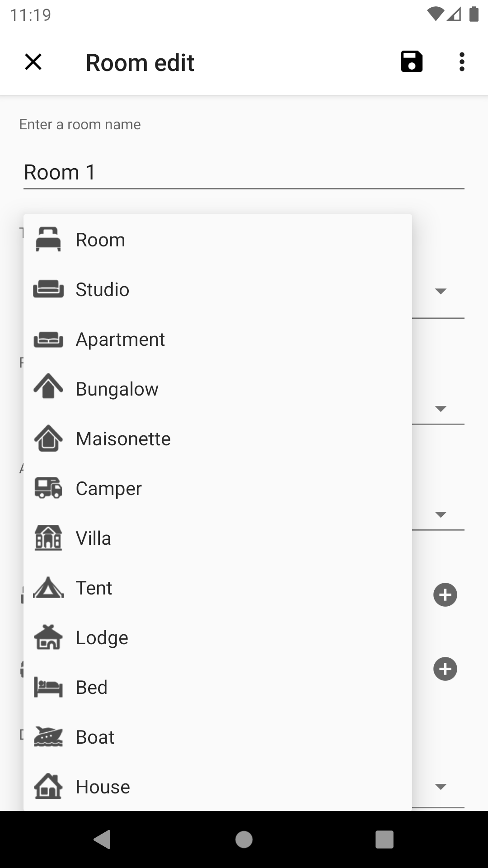Click the Lodge hut icon
Image resolution: width=488 pixels, height=868 pixels.
coord(48,637)
